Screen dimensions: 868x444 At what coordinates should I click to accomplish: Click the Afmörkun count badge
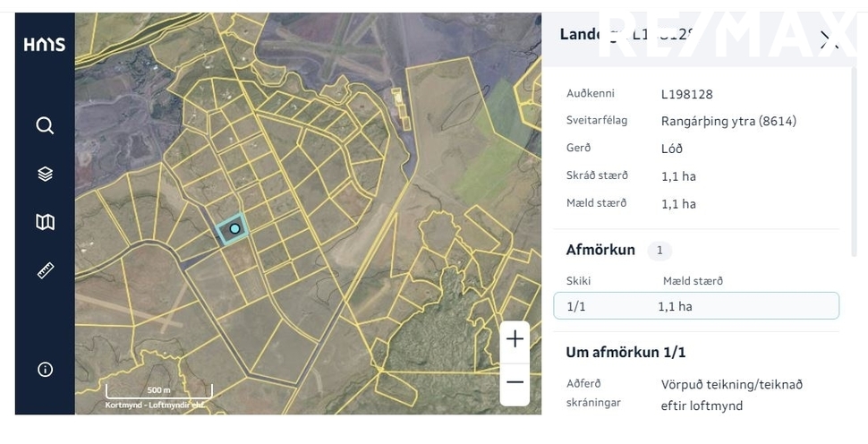coord(660,251)
